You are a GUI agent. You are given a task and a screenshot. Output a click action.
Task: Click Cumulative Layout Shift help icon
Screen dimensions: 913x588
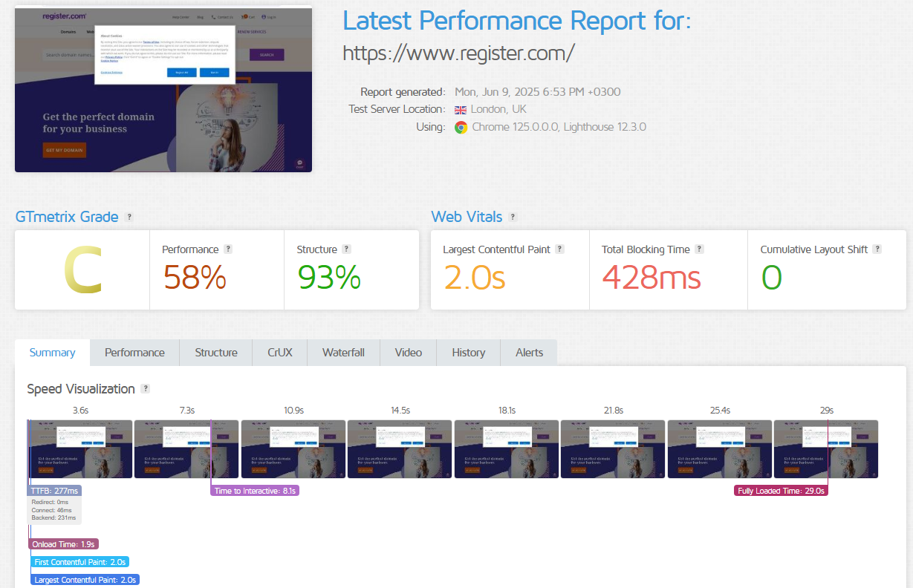tap(877, 249)
